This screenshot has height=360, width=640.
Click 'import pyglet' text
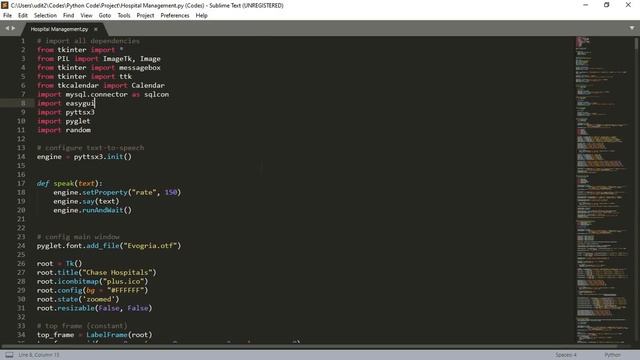64,121
